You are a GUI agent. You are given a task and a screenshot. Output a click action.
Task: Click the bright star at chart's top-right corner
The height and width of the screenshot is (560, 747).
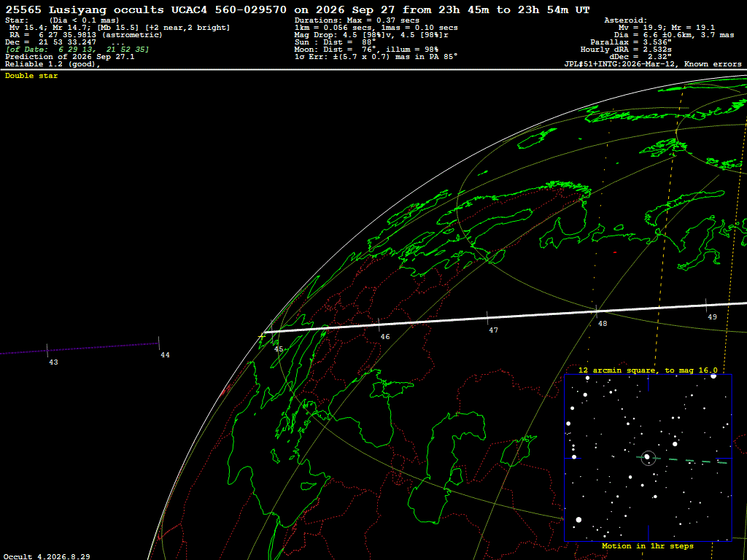[x=713, y=376]
